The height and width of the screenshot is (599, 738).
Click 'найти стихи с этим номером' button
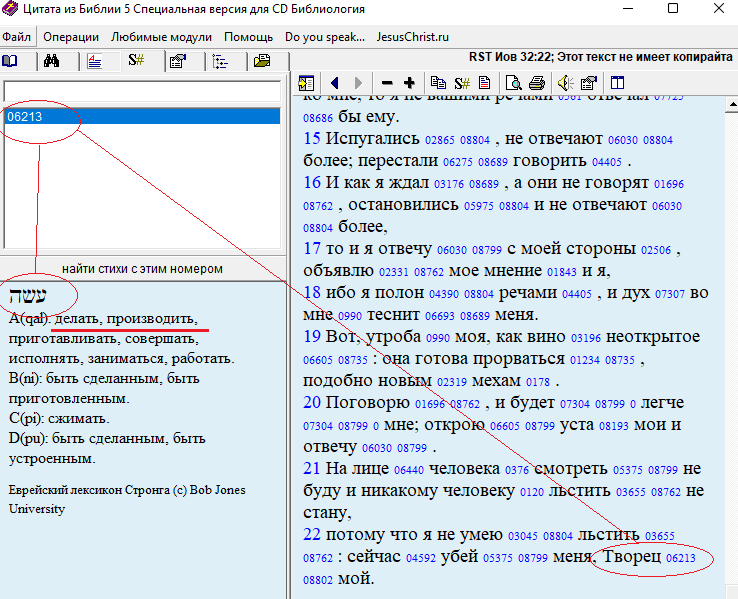click(141, 268)
